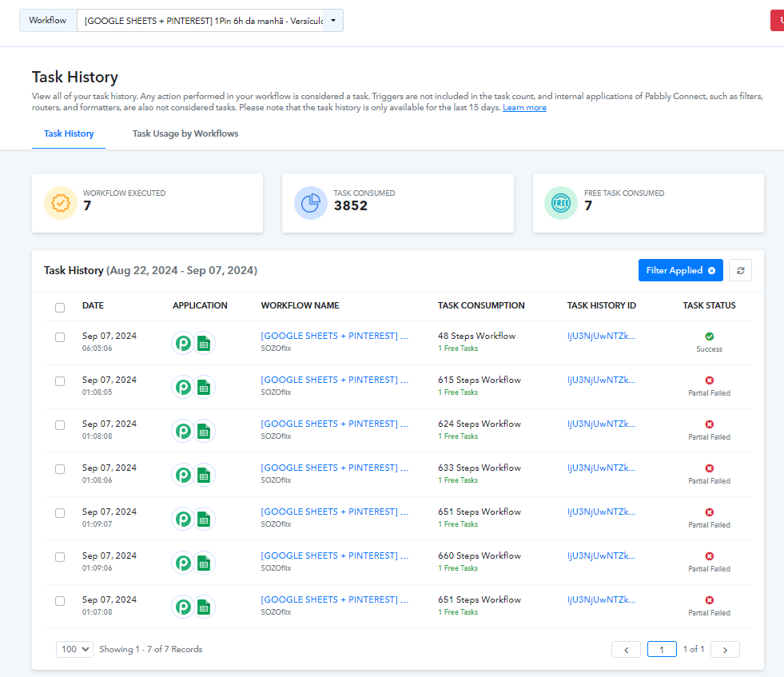Viewport: 784px width, 677px height.
Task: Click the Task Consumed pie chart icon
Action: click(x=311, y=202)
